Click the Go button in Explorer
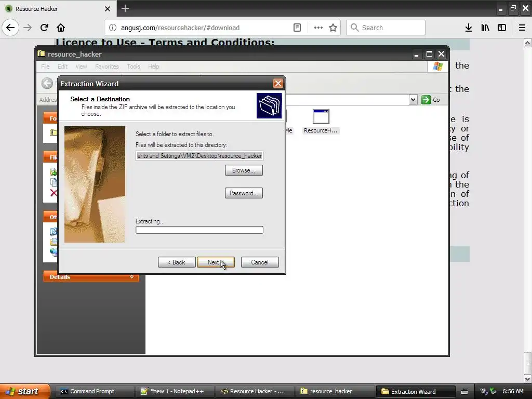This screenshot has width=532, height=399. [x=431, y=100]
